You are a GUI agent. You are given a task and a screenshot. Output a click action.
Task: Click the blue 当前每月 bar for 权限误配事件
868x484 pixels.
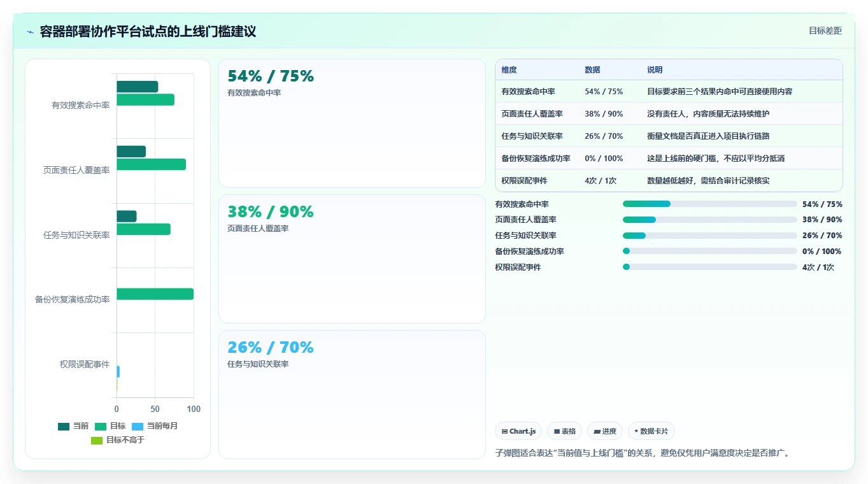point(118,371)
